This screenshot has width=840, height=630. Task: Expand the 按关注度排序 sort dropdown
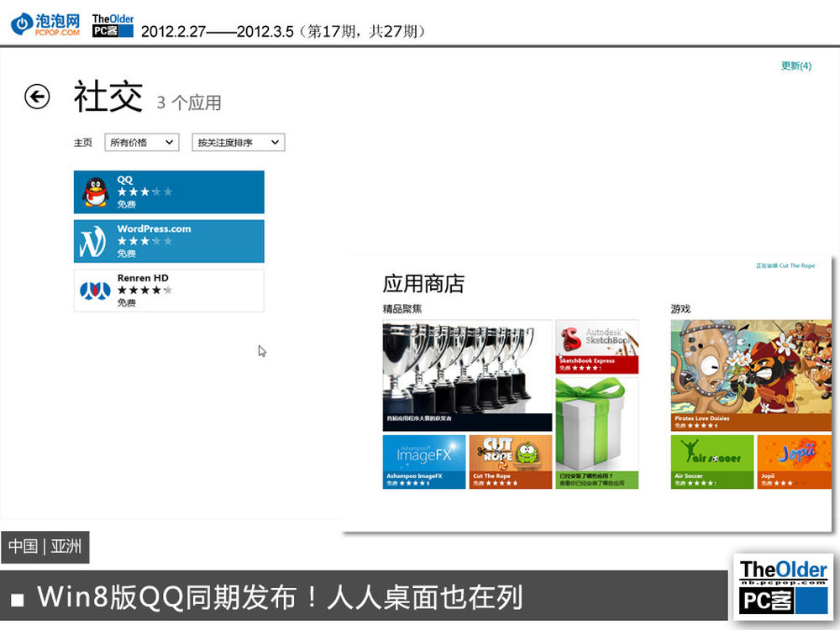pos(239,143)
